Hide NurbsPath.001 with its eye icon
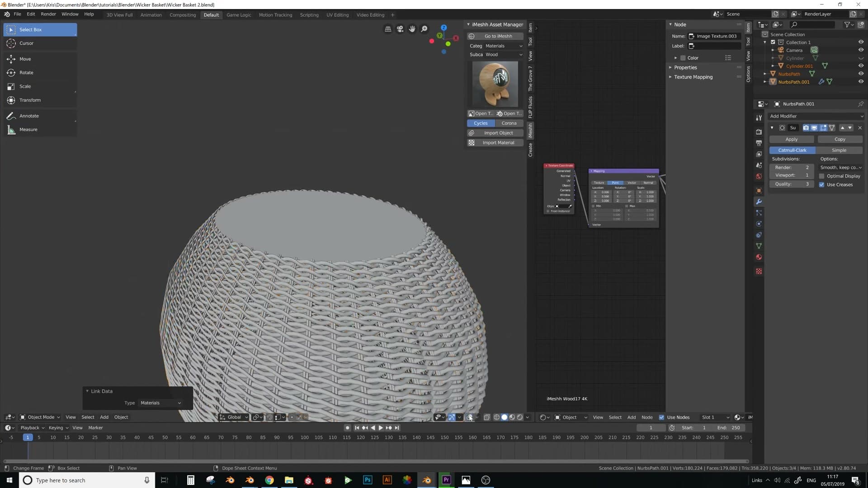This screenshot has width=868, height=488. pos(861,82)
